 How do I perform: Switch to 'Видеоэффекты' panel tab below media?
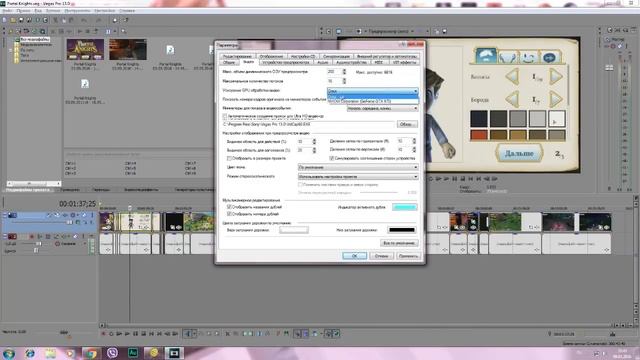point(141,190)
